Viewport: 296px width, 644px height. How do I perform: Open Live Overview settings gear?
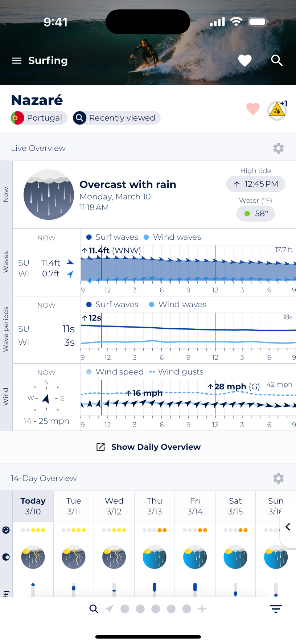(x=278, y=148)
